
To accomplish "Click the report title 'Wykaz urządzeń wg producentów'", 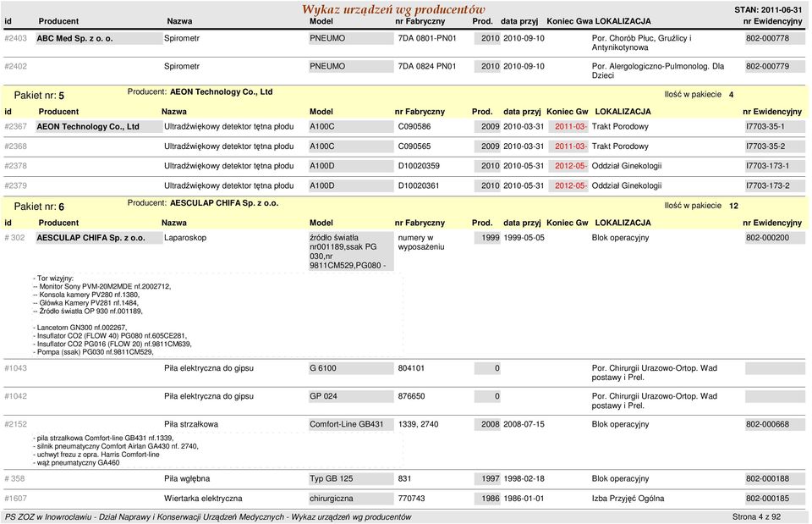I will (x=393, y=9).
